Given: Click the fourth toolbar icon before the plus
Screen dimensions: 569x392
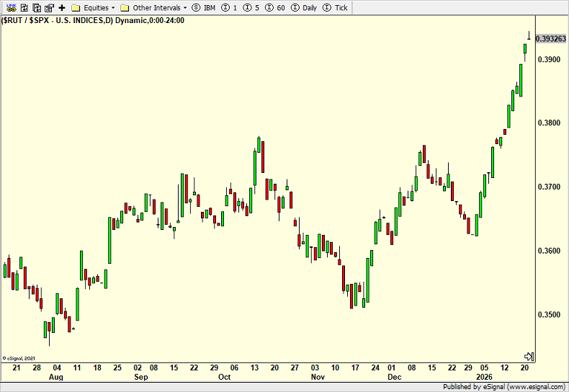Looking at the screenshot, I should [x=49, y=8].
